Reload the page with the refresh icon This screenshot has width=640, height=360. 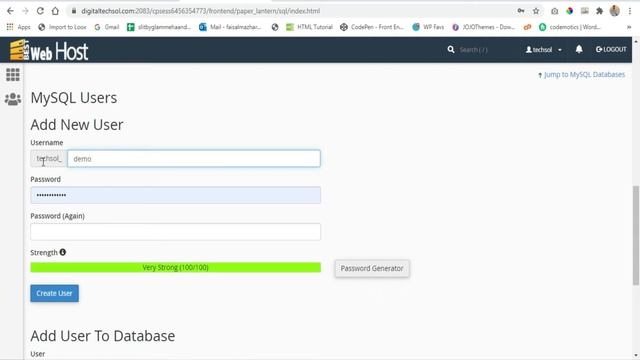pos(40,11)
